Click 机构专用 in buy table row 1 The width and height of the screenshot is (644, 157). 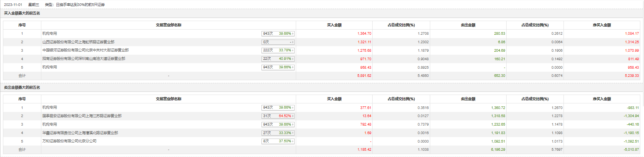[x=49, y=34]
